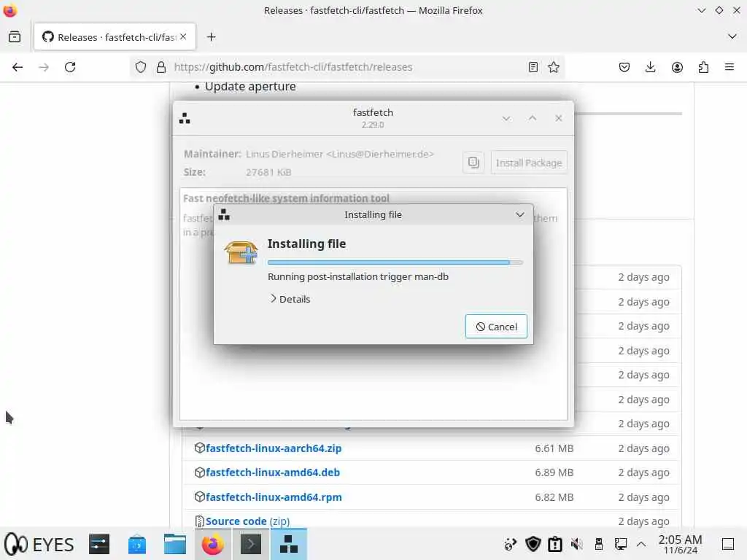
Task: Switch to Firefox from the taskbar
Action: click(213, 544)
